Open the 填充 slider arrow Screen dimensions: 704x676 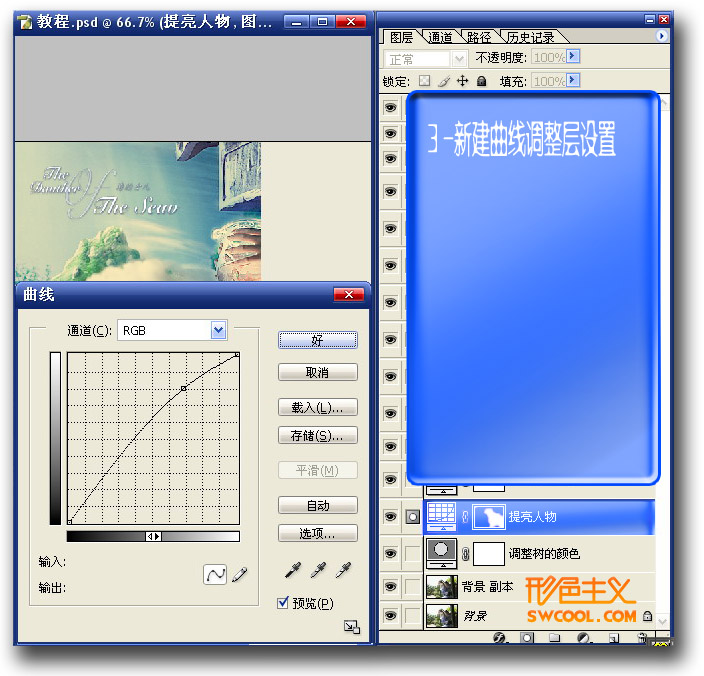pos(573,80)
